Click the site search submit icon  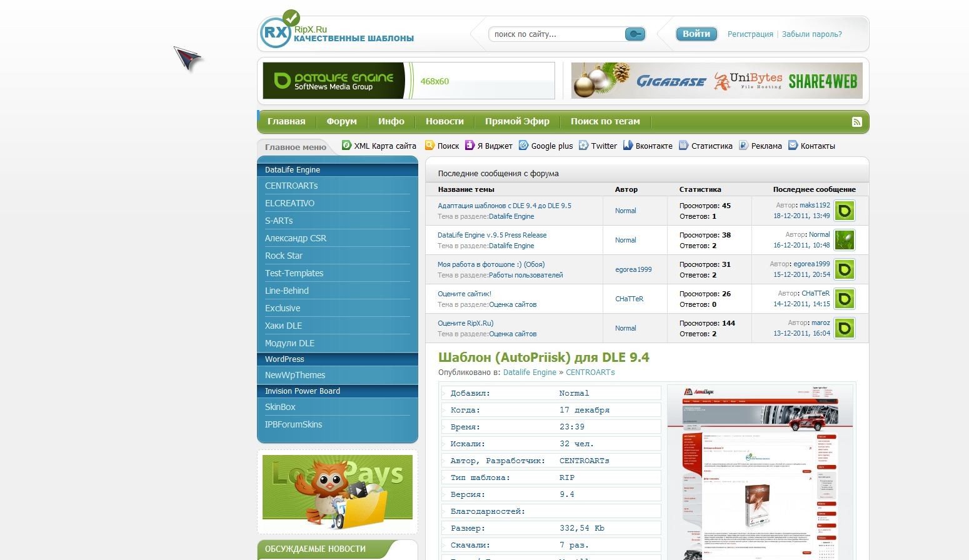click(635, 34)
